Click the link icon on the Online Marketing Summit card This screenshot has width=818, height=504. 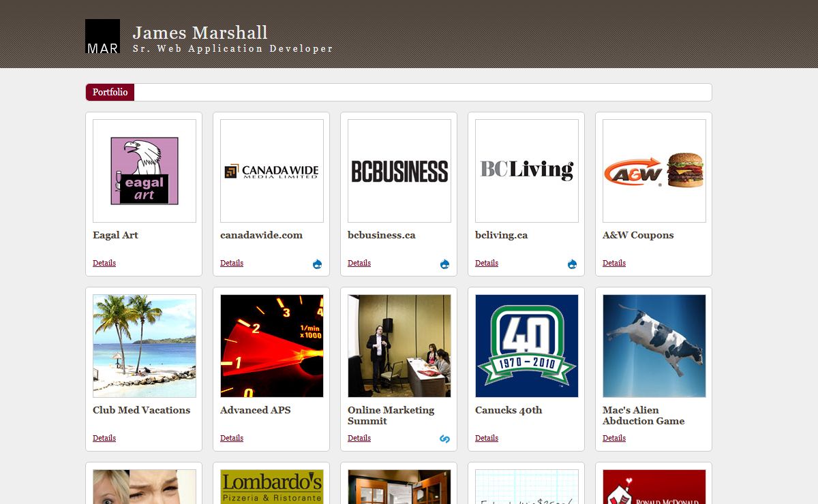click(x=445, y=439)
